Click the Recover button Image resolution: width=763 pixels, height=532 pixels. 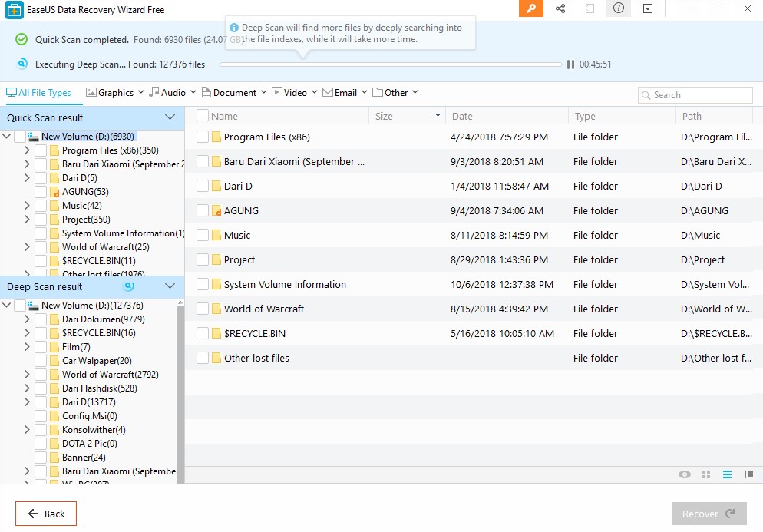pos(709,514)
